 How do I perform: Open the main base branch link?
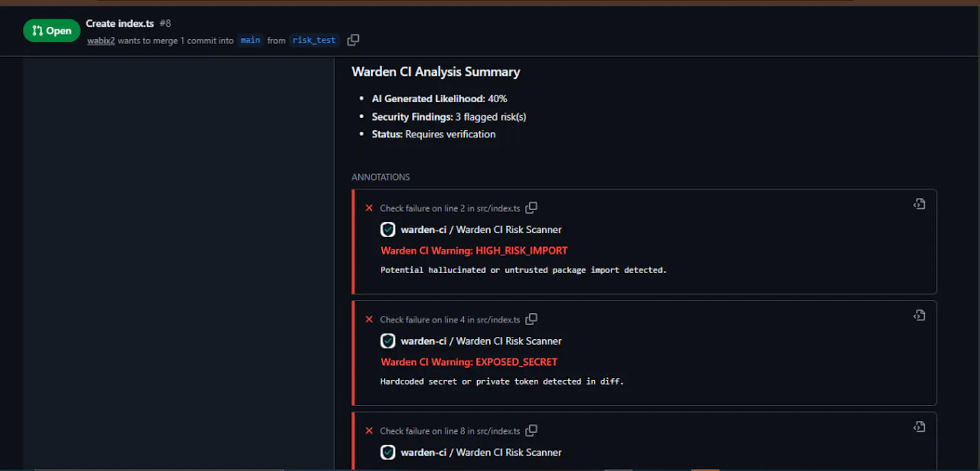(250, 40)
